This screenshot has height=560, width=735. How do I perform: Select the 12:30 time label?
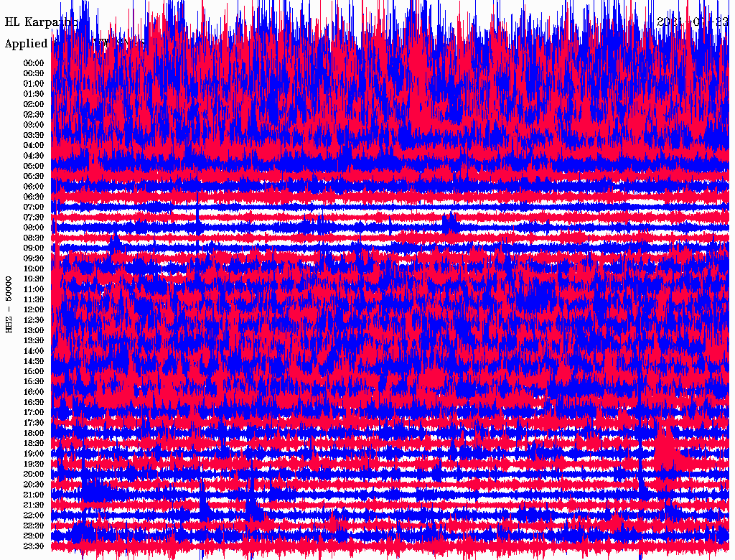coord(34,320)
